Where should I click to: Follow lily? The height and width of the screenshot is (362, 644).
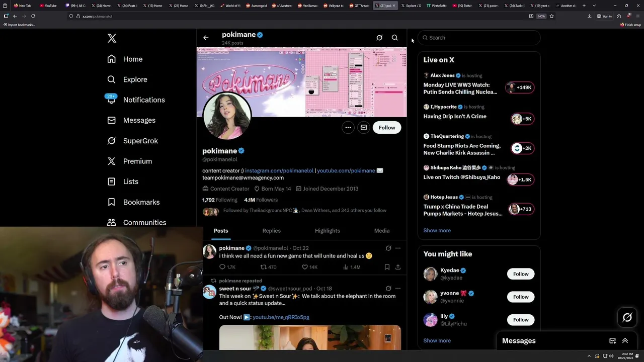[521, 320]
